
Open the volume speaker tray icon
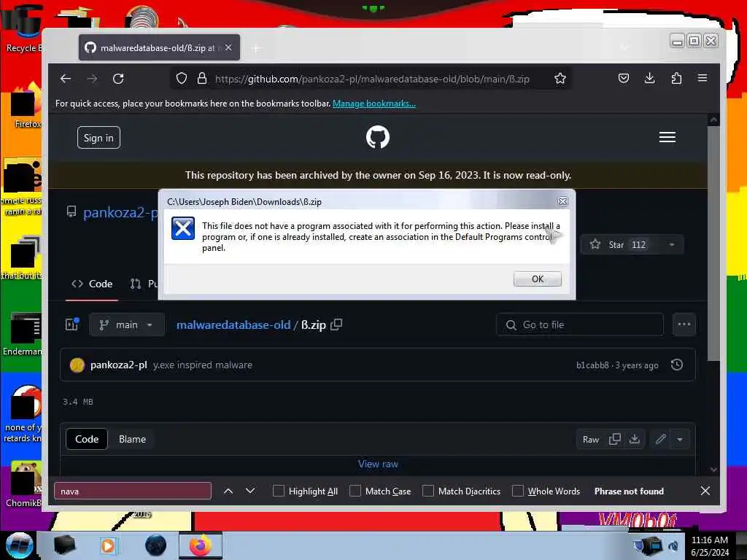click(x=673, y=546)
